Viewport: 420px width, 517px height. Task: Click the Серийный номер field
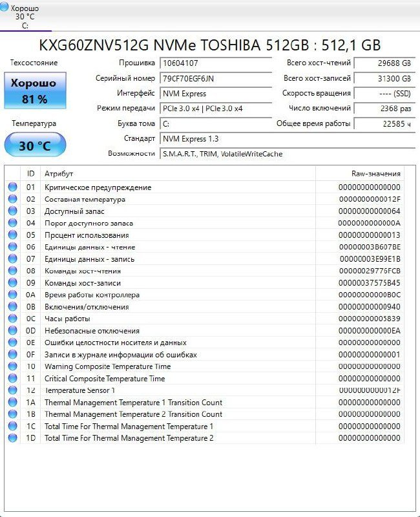216,78
